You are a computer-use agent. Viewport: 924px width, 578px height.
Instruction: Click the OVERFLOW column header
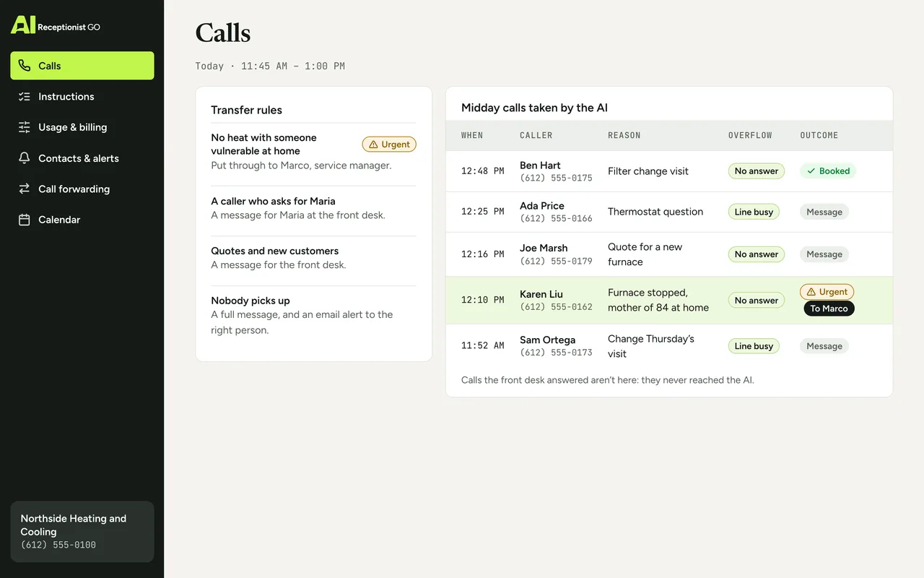(x=750, y=135)
